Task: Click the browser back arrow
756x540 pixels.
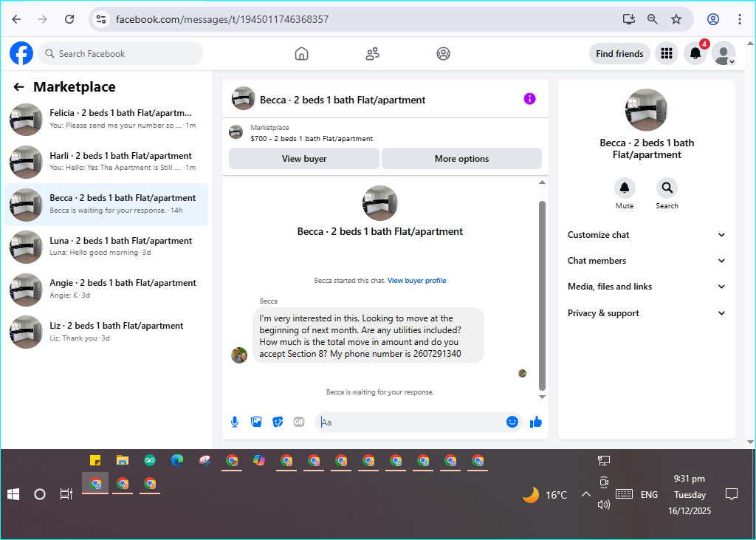Action: [x=16, y=19]
